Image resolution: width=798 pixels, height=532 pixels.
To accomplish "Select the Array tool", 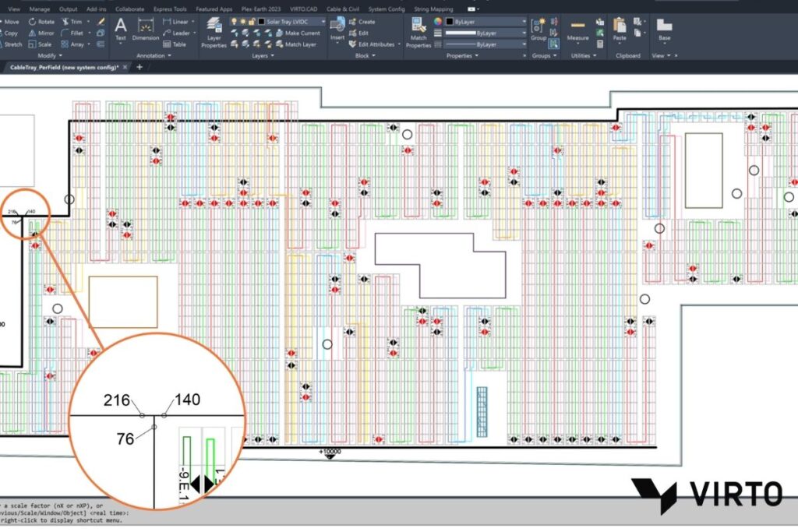I will [72, 44].
